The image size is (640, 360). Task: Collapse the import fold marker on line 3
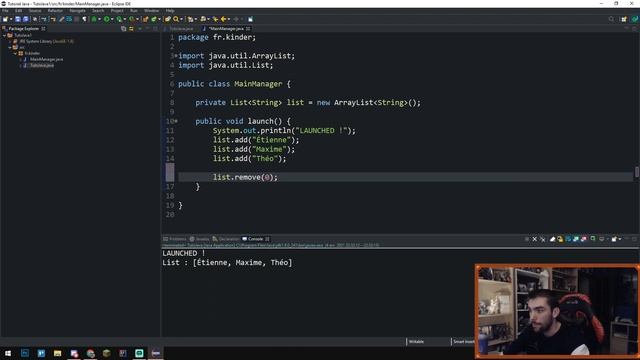tap(176, 56)
